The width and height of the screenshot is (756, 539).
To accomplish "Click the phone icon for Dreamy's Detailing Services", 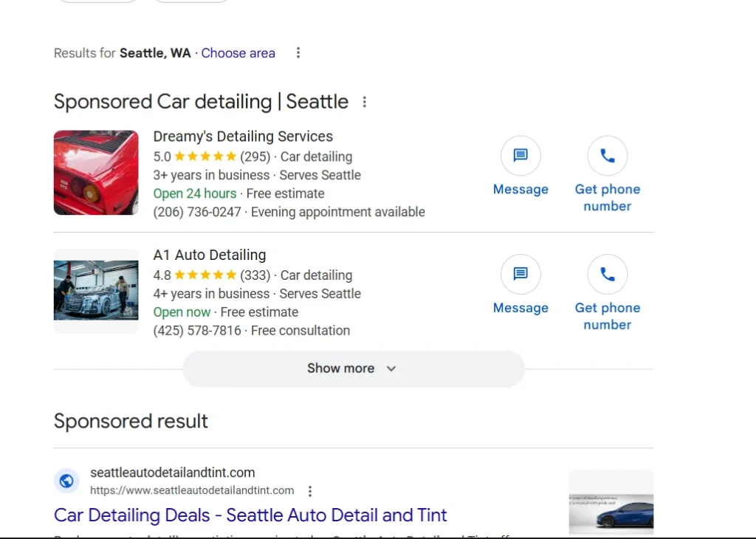I will click(608, 155).
